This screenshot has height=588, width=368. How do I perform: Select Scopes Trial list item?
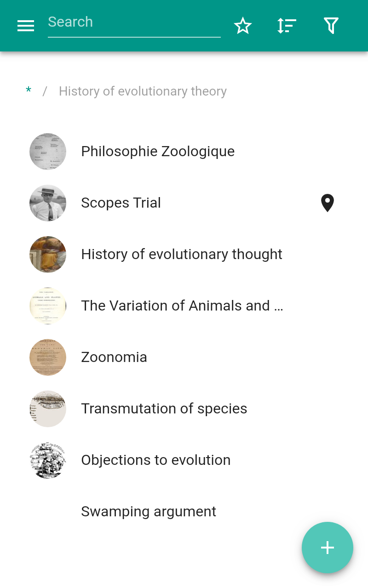(121, 203)
